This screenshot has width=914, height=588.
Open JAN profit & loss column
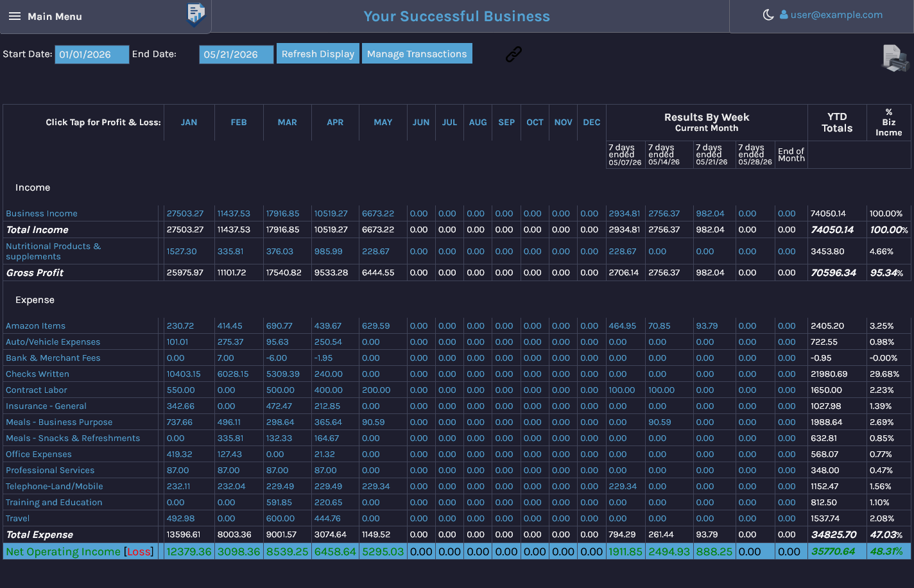pos(189,123)
